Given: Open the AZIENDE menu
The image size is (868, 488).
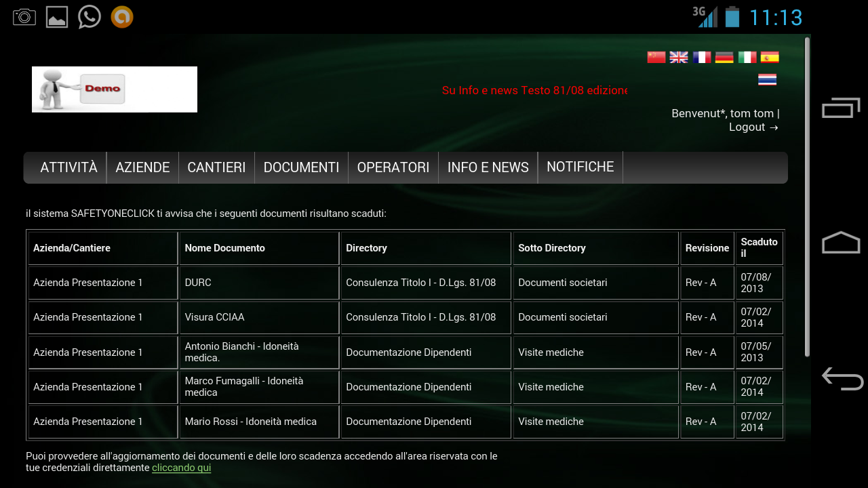Looking at the screenshot, I should pyautogui.click(x=142, y=167).
